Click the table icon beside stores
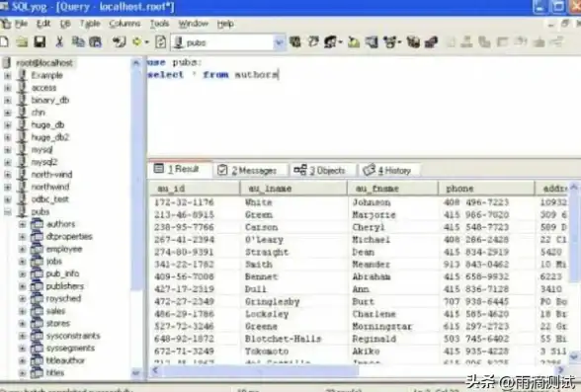The image size is (581, 392). [x=37, y=323]
